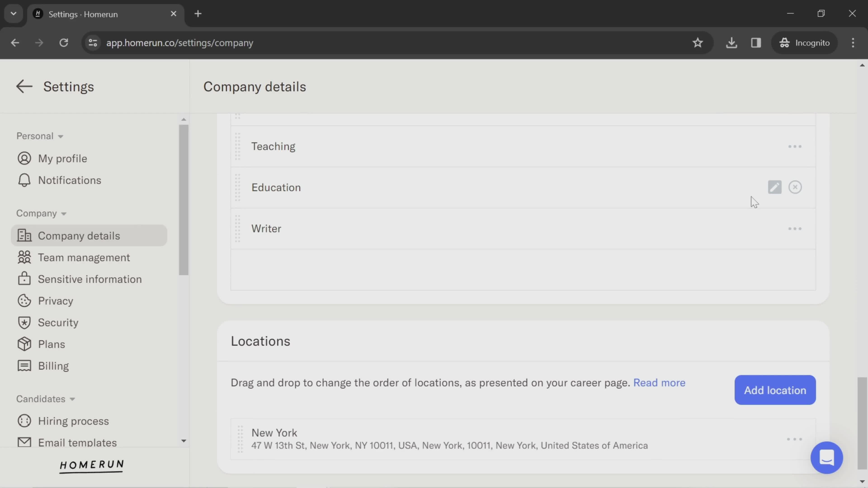Image resolution: width=868 pixels, height=488 pixels.
Task: Grab the Education row drag handle
Action: coord(238,188)
